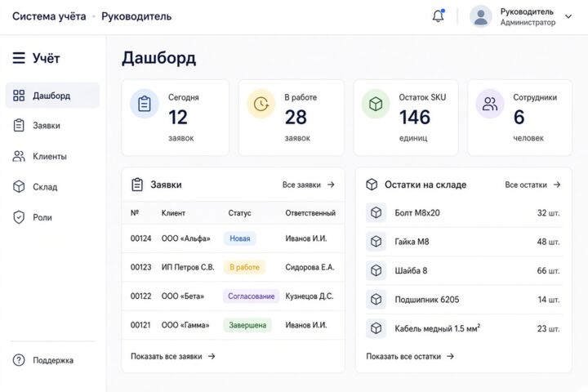The width and height of the screenshot is (588, 392).
Task: Click the cube icon in Остатки на складе header
Action: [x=372, y=185]
